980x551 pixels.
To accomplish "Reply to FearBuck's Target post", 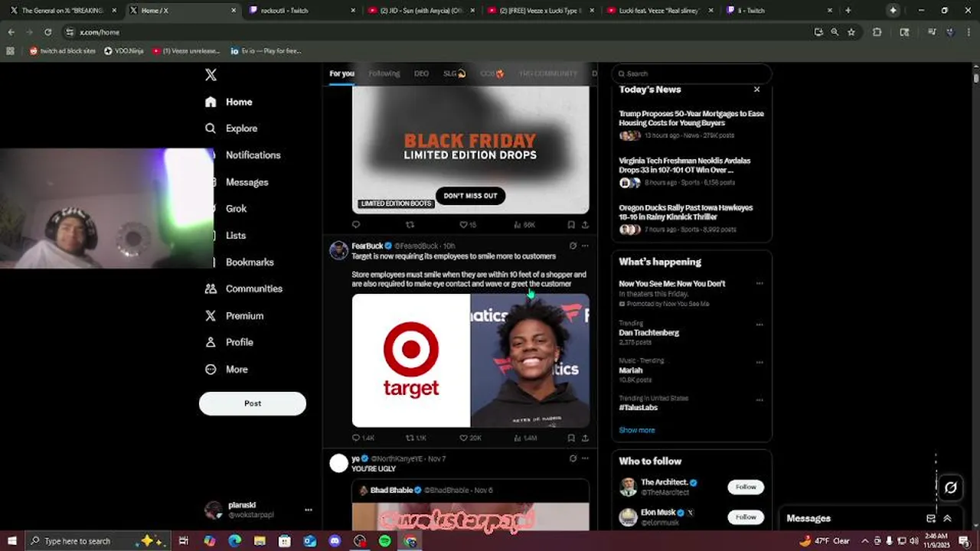I will (363, 438).
